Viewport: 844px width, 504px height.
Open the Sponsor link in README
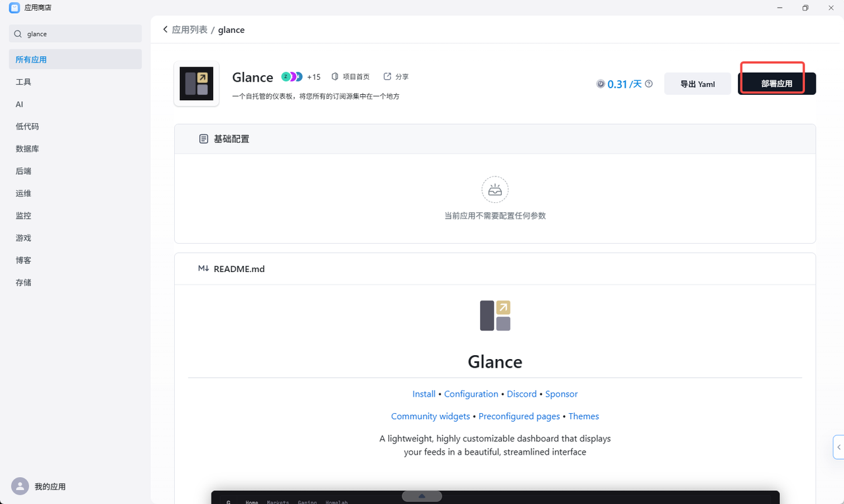(x=561, y=394)
